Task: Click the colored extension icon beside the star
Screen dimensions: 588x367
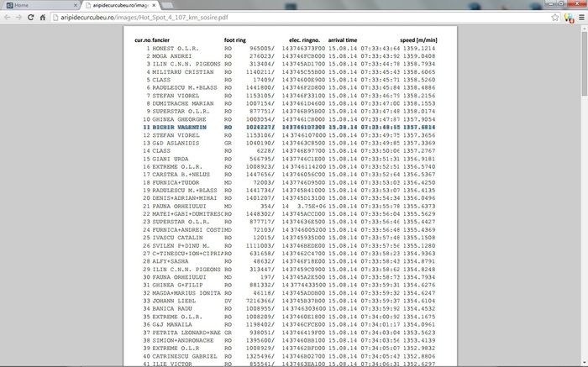Action: [568, 17]
